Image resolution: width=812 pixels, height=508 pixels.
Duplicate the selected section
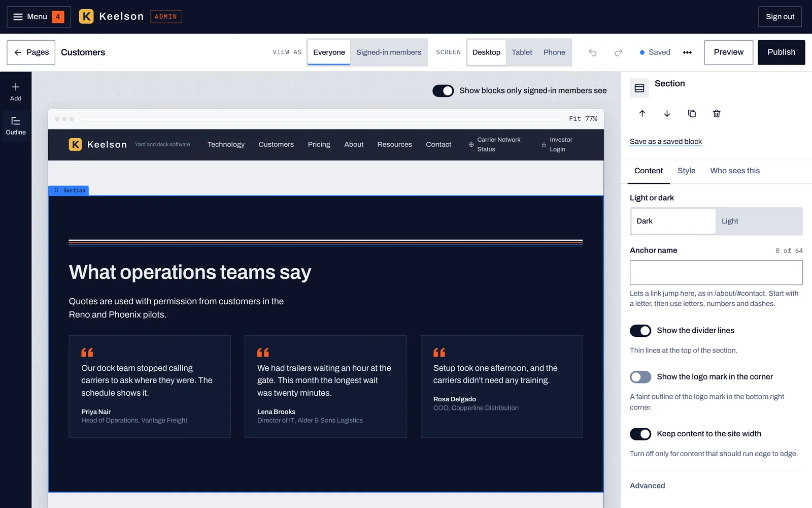click(692, 113)
